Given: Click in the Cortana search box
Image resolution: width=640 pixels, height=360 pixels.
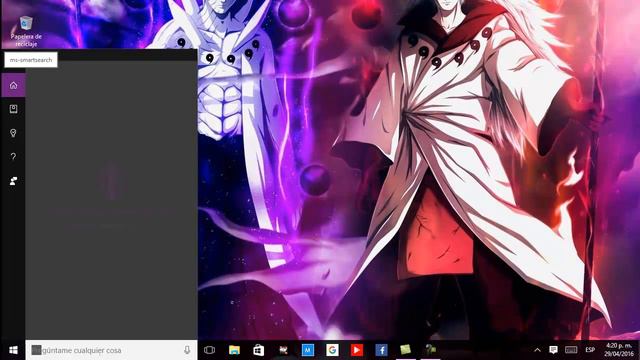Looking at the screenshot, I should pos(111,350).
